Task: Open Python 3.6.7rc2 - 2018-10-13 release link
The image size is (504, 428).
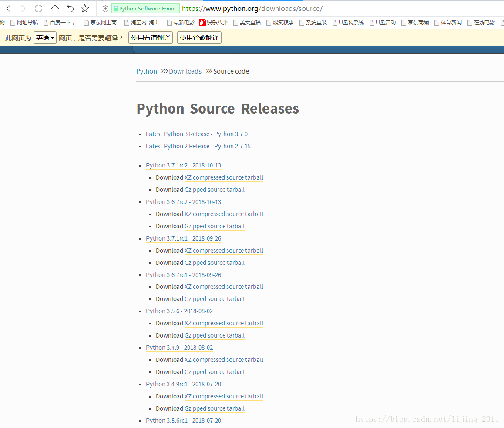Action: (x=184, y=202)
